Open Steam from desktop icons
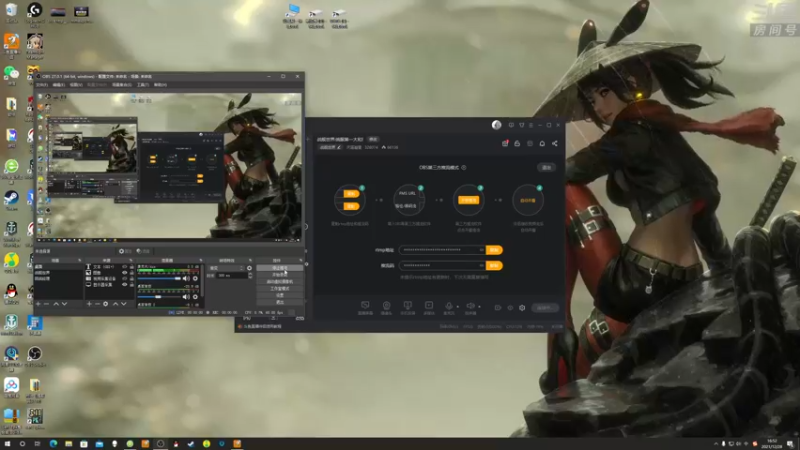This screenshot has height=450, width=800. click(x=11, y=198)
